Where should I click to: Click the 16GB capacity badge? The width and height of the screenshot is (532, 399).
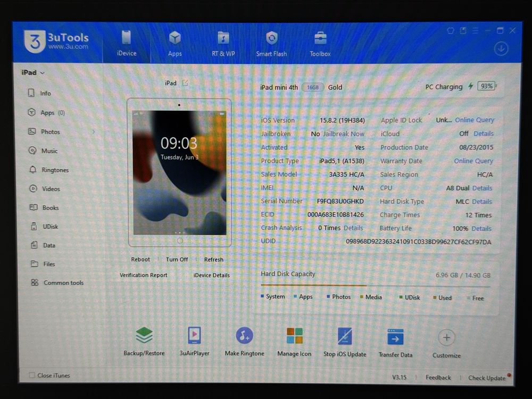coord(312,87)
